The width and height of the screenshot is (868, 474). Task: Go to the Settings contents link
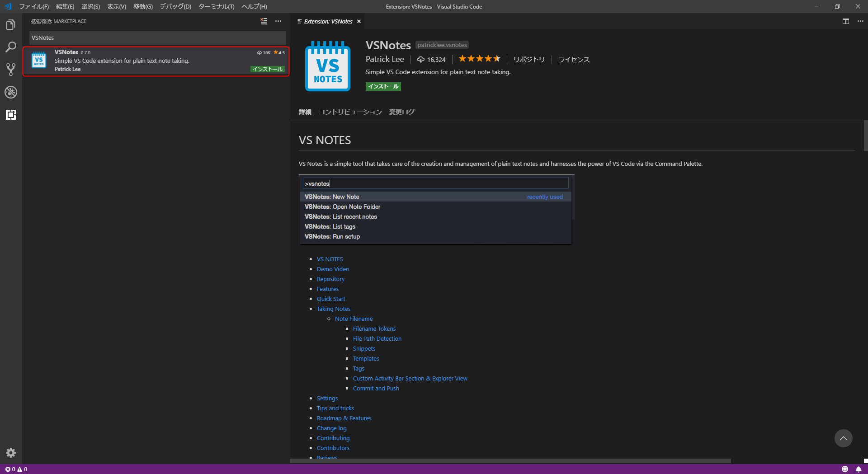click(327, 398)
